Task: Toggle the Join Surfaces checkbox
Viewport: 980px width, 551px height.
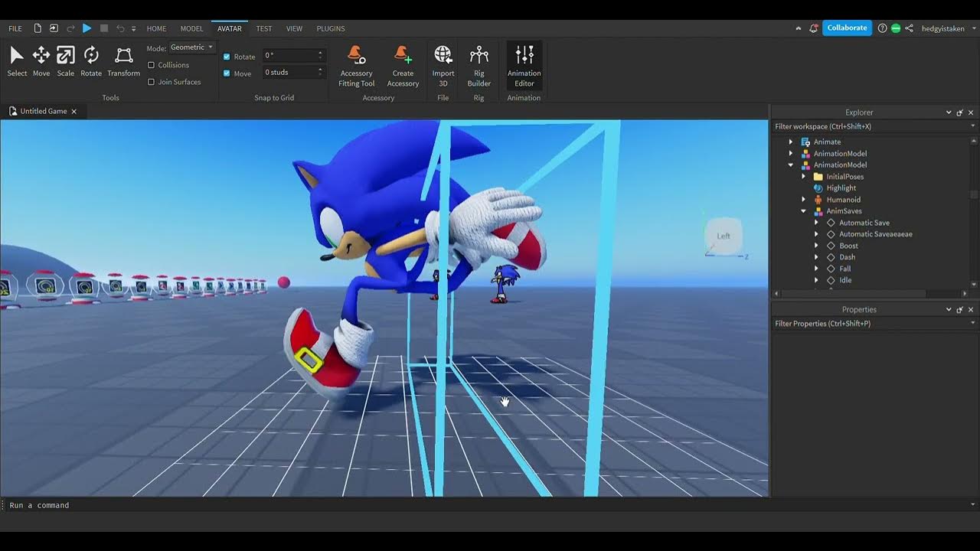Action: coord(151,82)
